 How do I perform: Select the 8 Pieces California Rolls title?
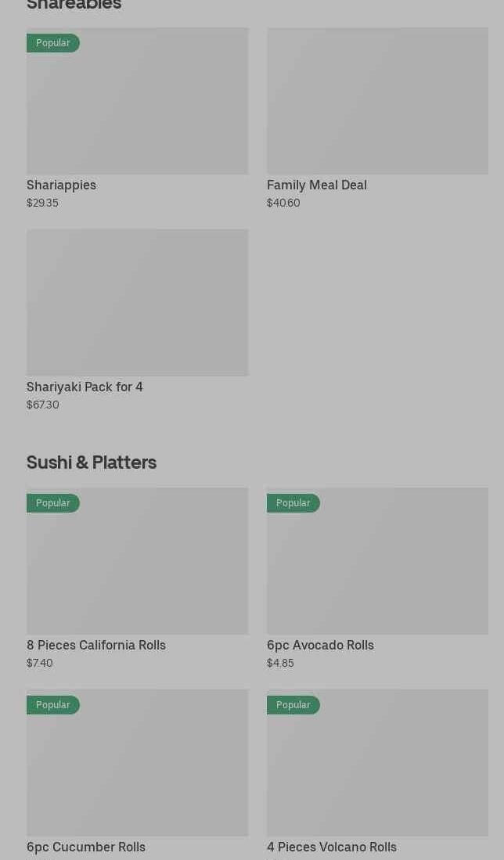(96, 645)
